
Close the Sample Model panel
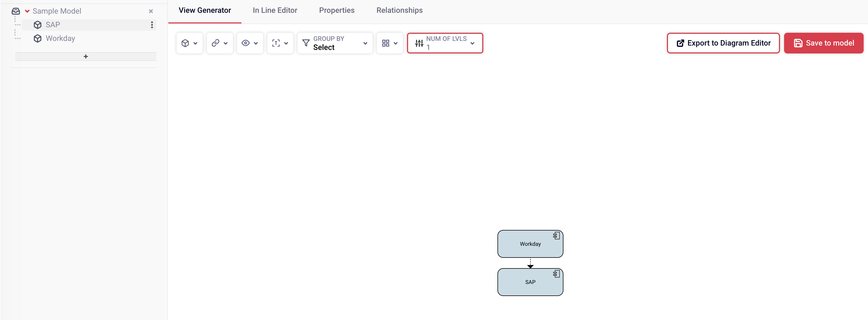[x=151, y=11]
